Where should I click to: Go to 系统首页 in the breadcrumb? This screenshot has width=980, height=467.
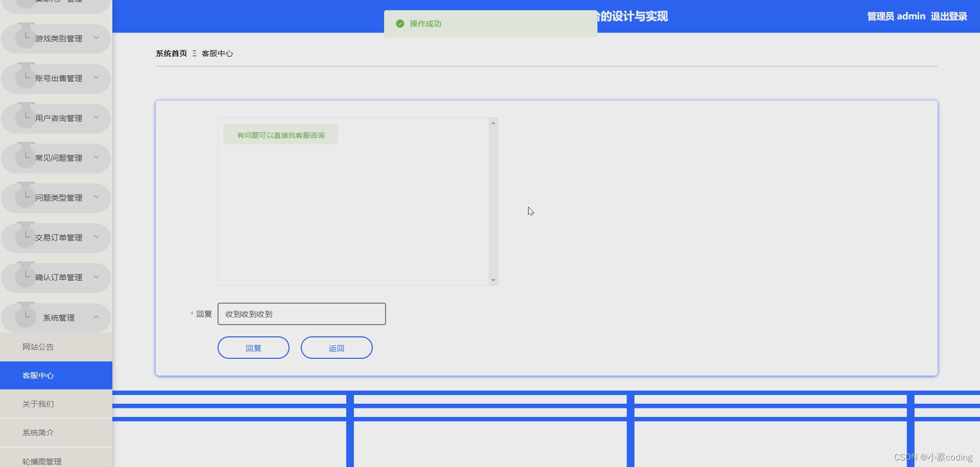tap(172, 53)
